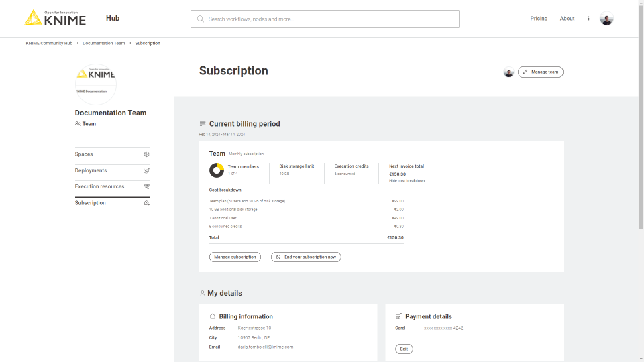Screen dimensions: 644x362
Task: Click the Documentation Team logo thumbnail
Action: (96, 84)
